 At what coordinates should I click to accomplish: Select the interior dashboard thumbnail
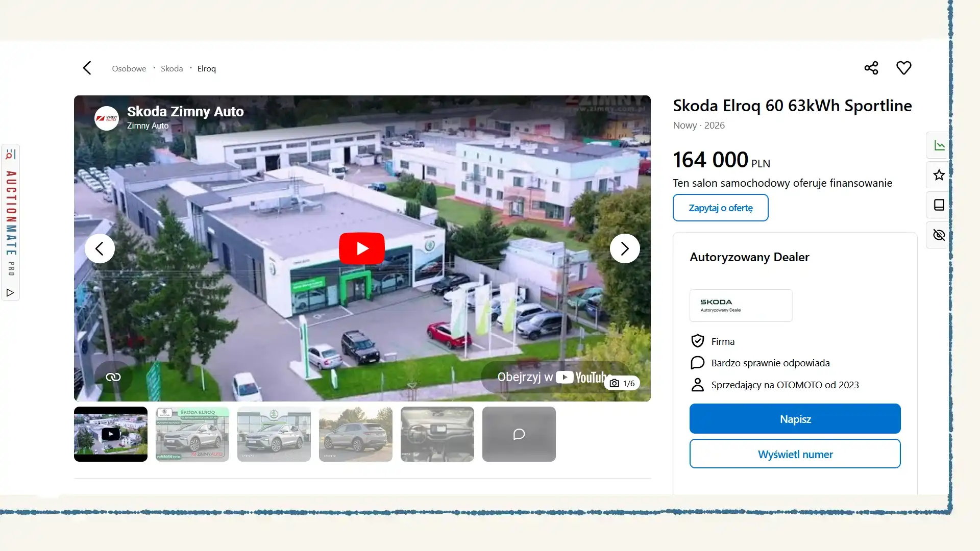[x=437, y=434]
